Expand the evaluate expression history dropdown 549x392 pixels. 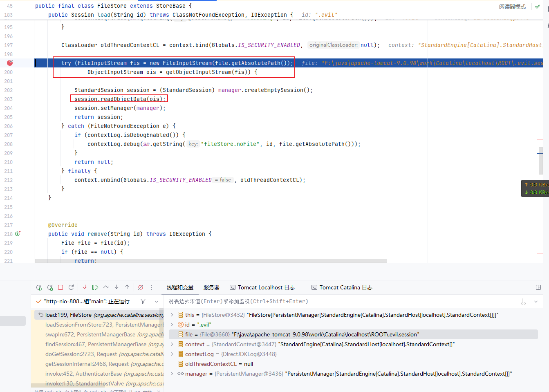[x=536, y=302]
